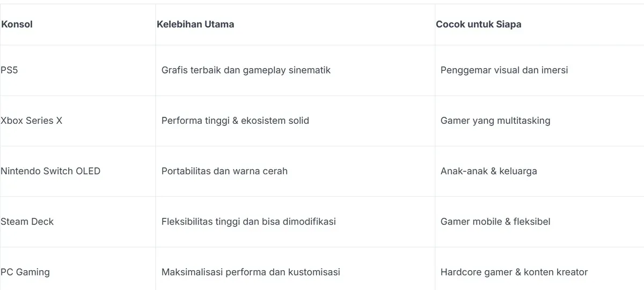Select the Nintendo Switch OLED cell
This screenshot has width=644, height=290.
[x=78, y=171]
